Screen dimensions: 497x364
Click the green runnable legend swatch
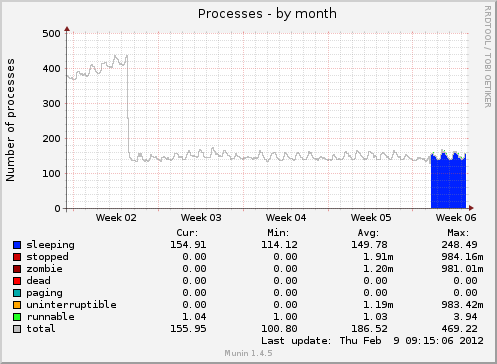coord(17,317)
